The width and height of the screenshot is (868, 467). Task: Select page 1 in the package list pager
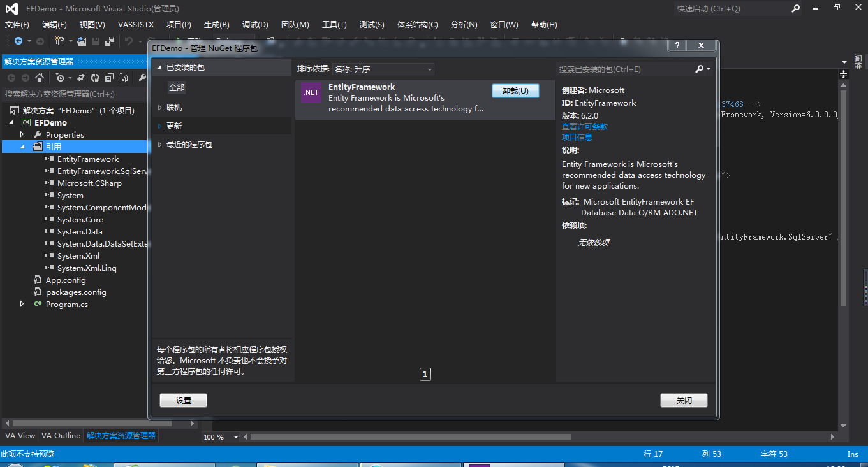pos(425,375)
